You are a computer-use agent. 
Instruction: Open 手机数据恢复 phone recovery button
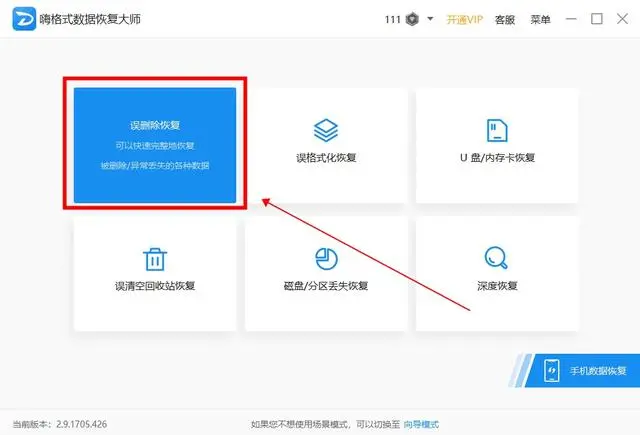click(x=583, y=371)
